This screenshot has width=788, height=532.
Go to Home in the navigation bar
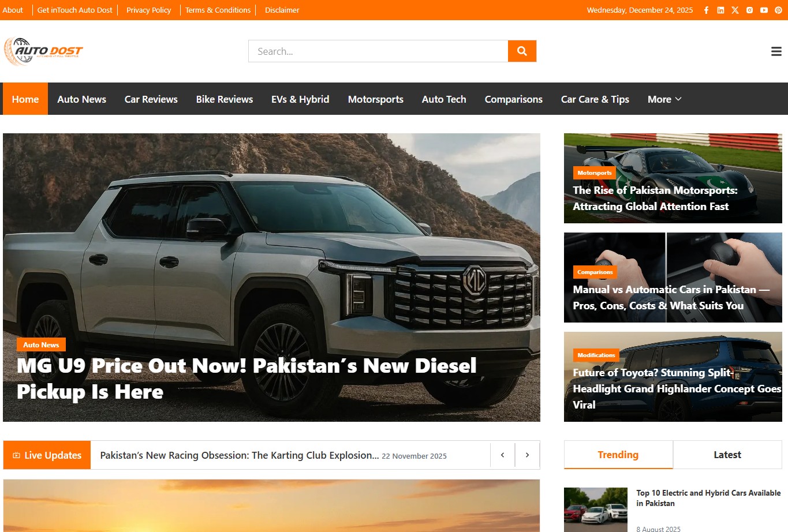[25, 99]
